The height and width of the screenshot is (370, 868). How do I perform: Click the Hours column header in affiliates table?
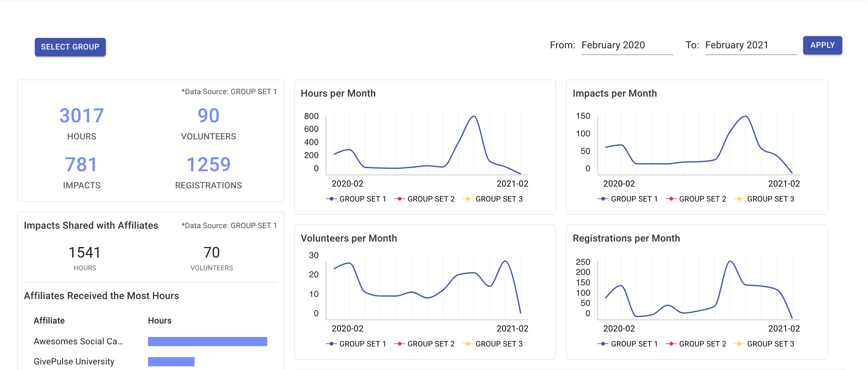click(x=160, y=320)
